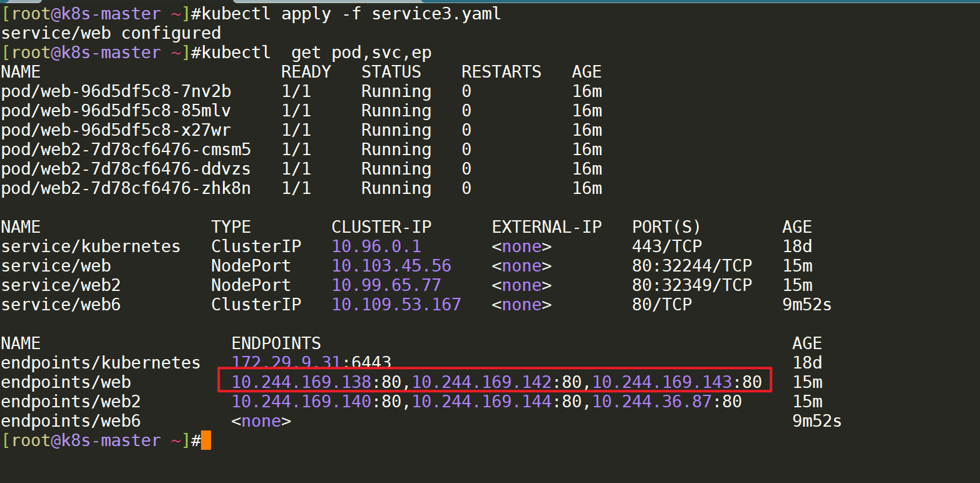The height and width of the screenshot is (483, 980).
Task: Click the endpoints/web6 row name
Action: tap(71, 421)
